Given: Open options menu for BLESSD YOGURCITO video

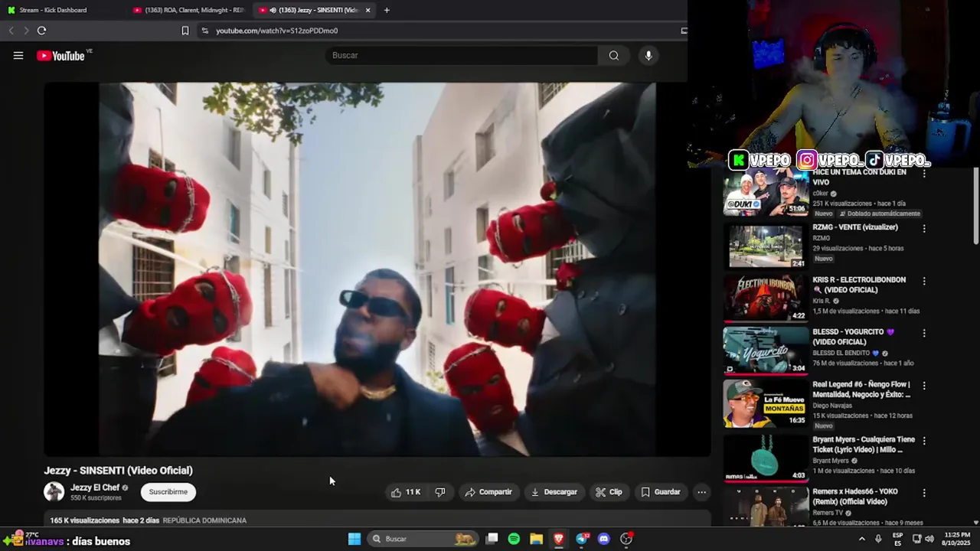Looking at the screenshot, I should click(x=924, y=333).
